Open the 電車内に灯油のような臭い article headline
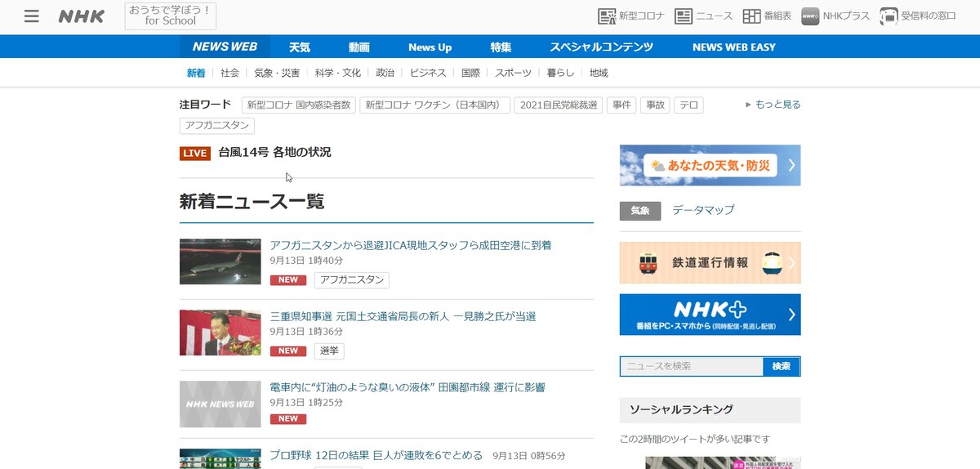 point(408,387)
